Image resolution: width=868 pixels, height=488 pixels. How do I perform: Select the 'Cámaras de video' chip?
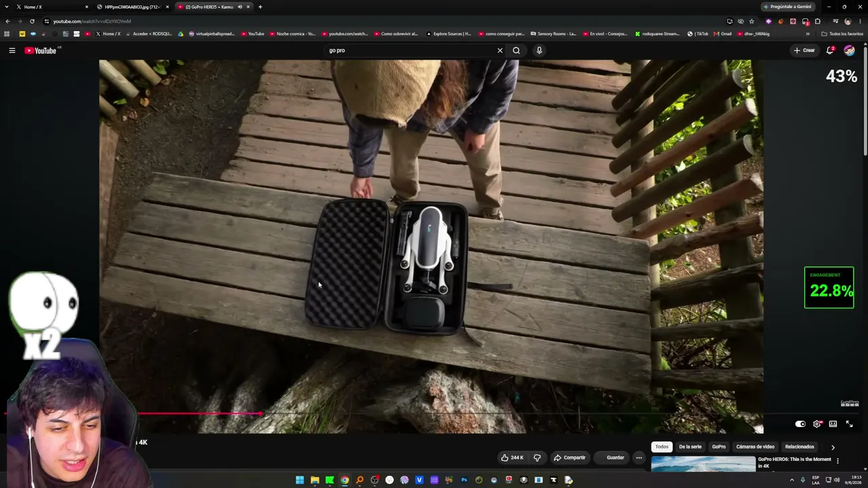(755, 447)
